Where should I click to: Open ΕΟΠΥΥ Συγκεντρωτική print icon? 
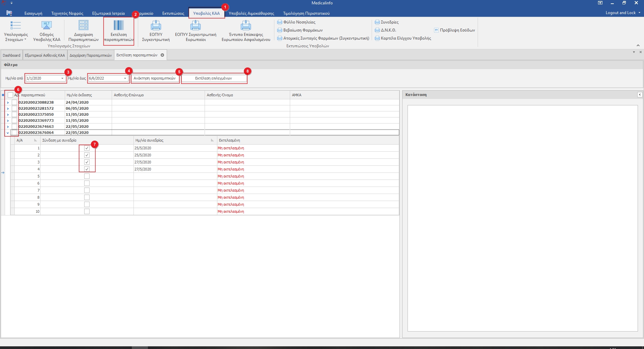click(156, 26)
